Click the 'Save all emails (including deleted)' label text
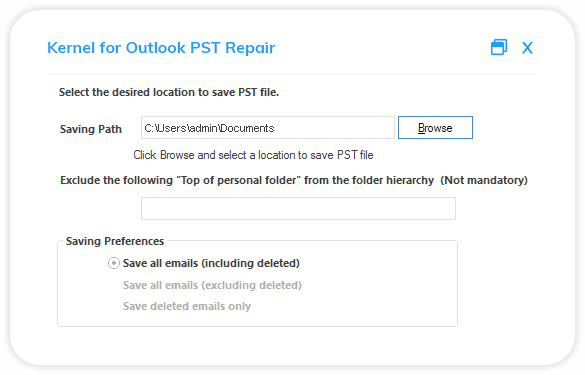The height and width of the screenshot is (375, 585). coord(211,263)
